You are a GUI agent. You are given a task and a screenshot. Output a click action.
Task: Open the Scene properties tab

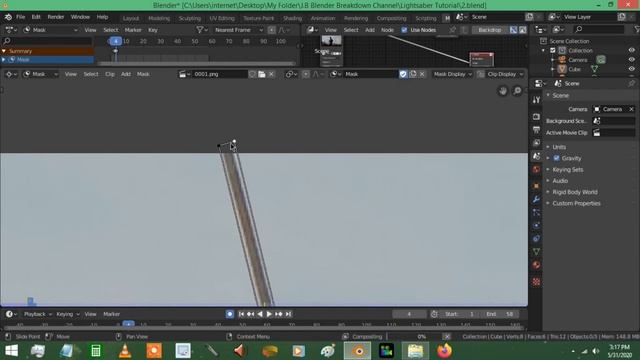tap(536, 156)
